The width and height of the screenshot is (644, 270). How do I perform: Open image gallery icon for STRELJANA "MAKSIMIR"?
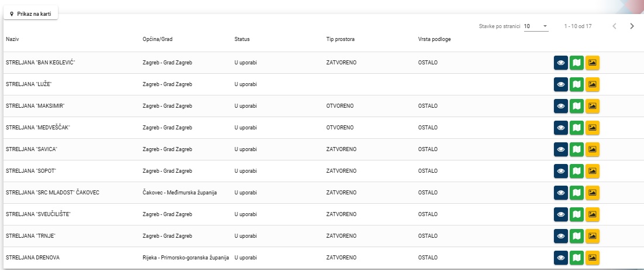(593, 106)
